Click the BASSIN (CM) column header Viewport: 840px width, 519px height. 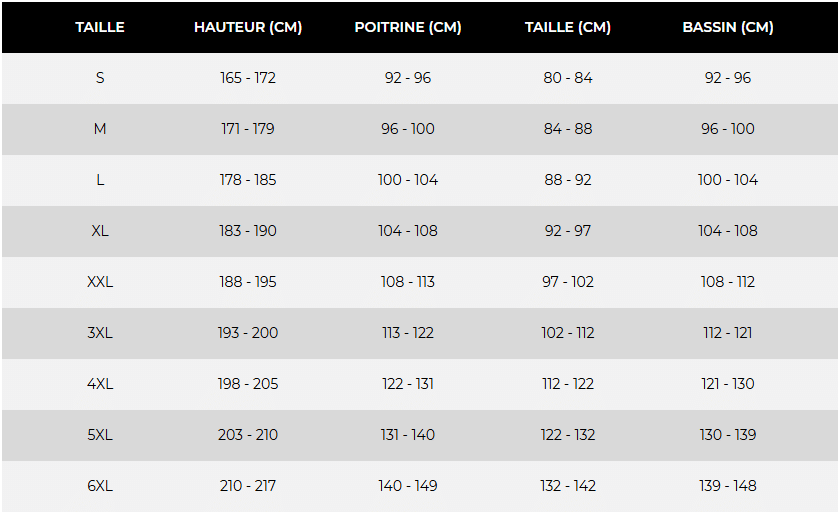pyautogui.click(x=728, y=27)
